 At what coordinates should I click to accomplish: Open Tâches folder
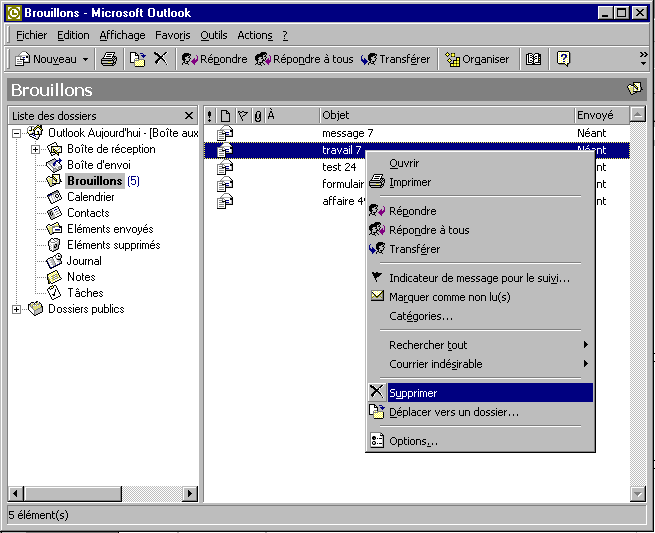[85, 293]
